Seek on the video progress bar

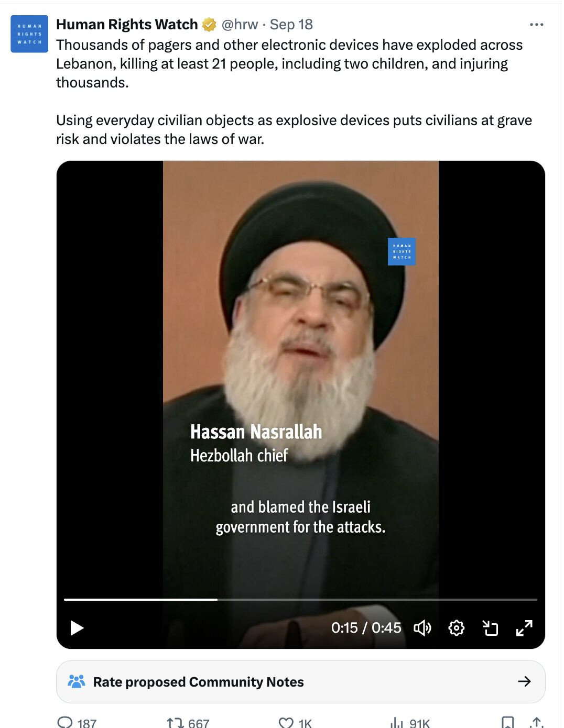click(300, 599)
